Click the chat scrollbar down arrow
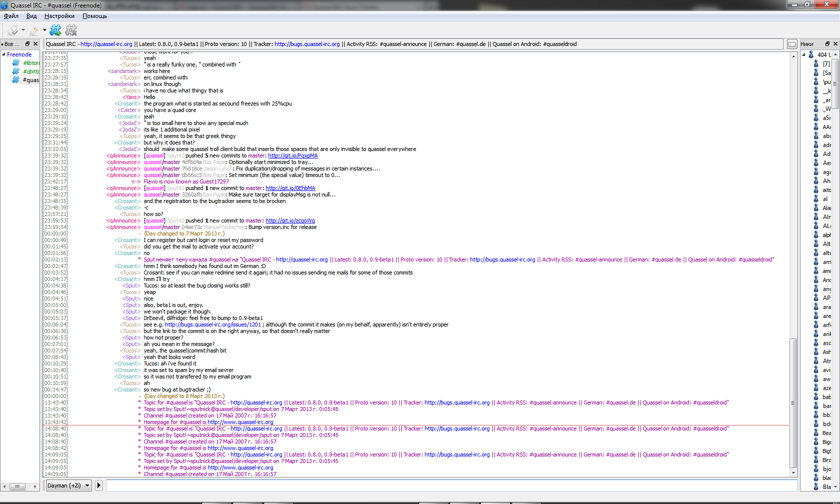 (x=793, y=473)
